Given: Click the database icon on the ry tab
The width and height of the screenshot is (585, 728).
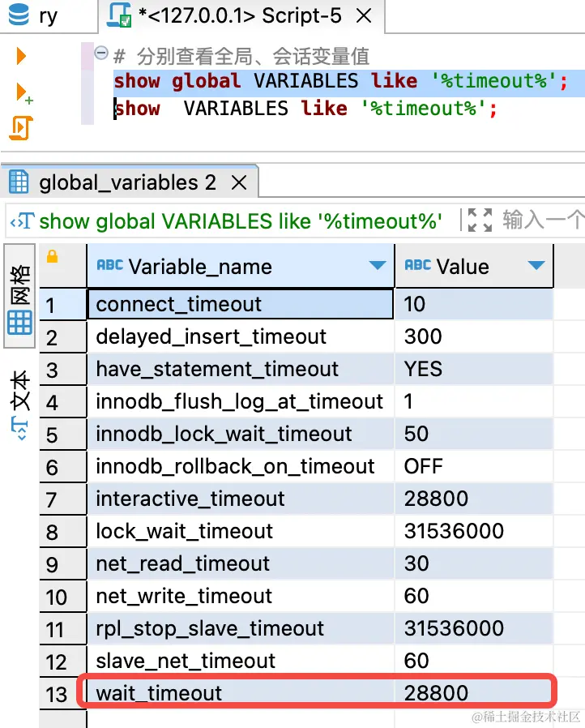Looking at the screenshot, I should point(19,14).
